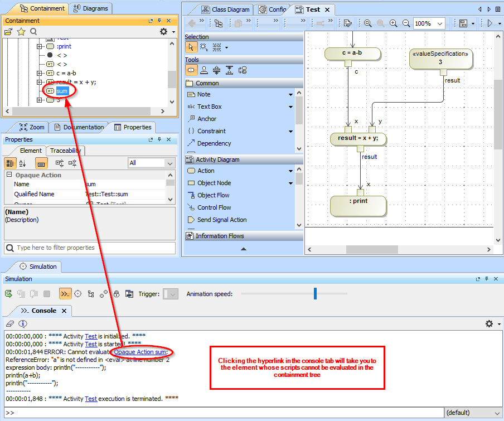Click the eraser clear console icon

coord(9,323)
